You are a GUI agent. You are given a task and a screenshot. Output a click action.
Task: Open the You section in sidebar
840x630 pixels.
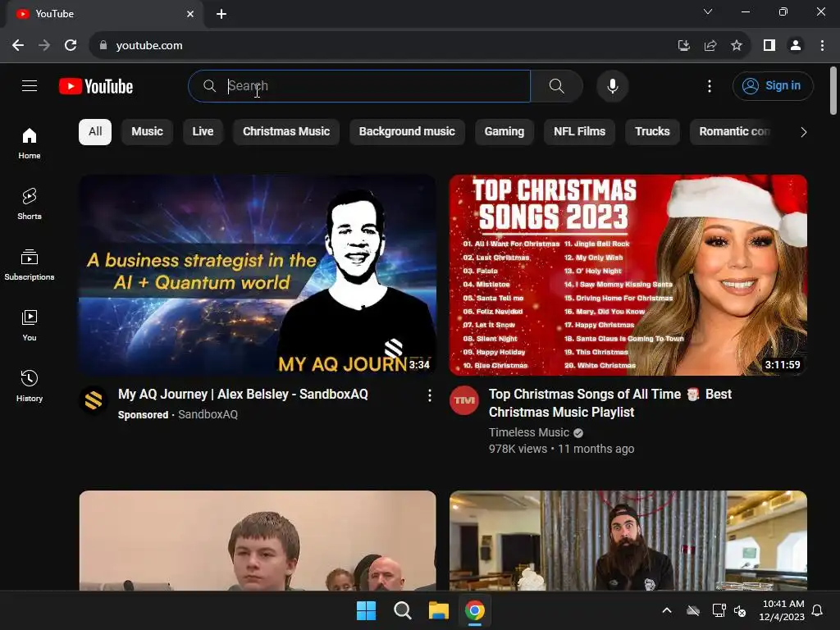(x=30, y=325)
